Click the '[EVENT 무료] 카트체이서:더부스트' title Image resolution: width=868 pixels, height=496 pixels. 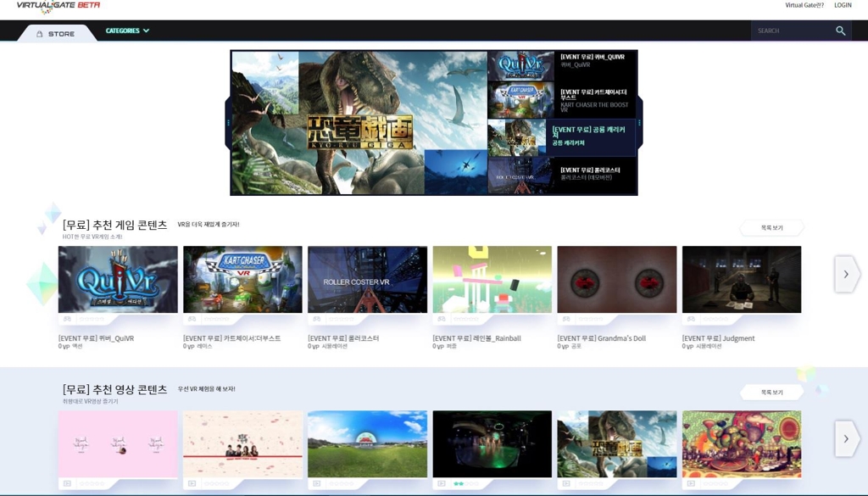(x=232, y=338)
